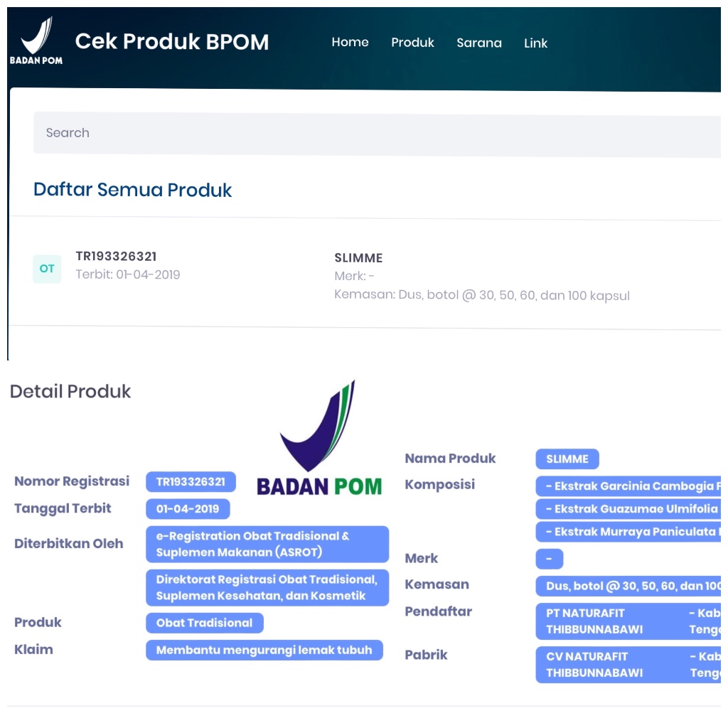
Task: Select registration number TR193326321 in list
Action: click(116, 256)
